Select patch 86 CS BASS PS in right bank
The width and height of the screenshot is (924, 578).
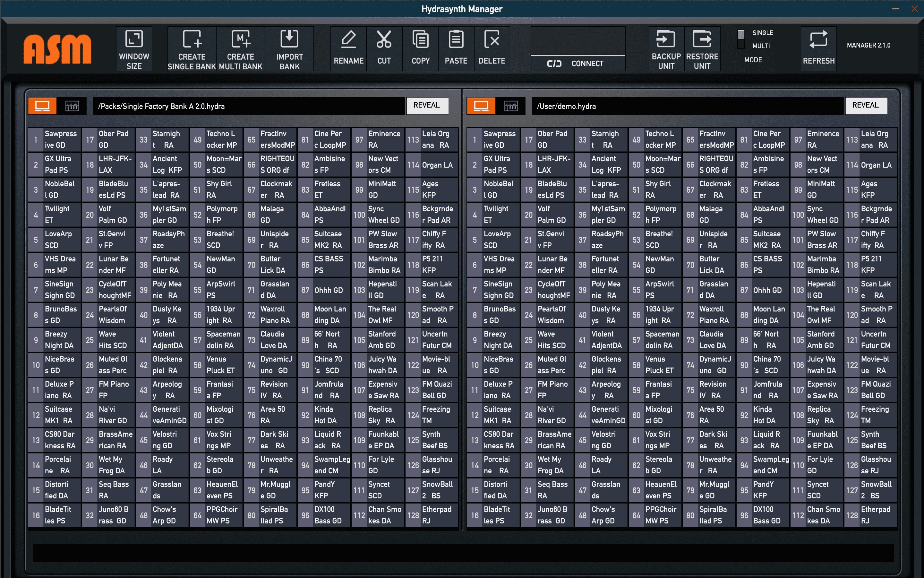click(x=763, y=265)
